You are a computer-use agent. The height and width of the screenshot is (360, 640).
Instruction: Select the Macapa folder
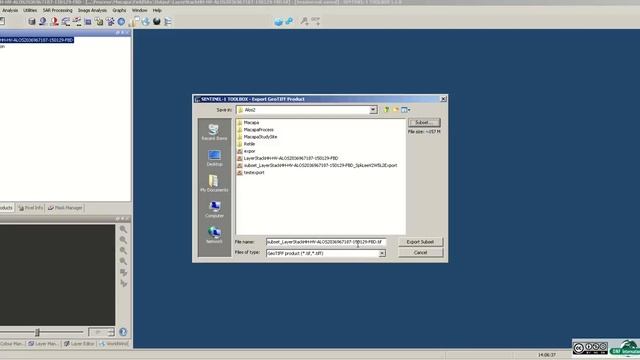pos(248,122)
